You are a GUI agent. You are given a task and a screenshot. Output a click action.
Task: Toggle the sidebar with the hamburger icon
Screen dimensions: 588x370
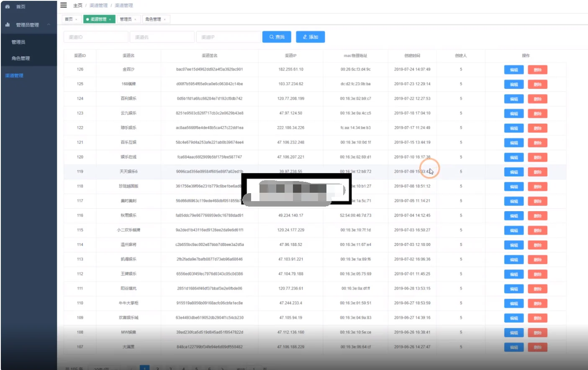pos(64,5)
